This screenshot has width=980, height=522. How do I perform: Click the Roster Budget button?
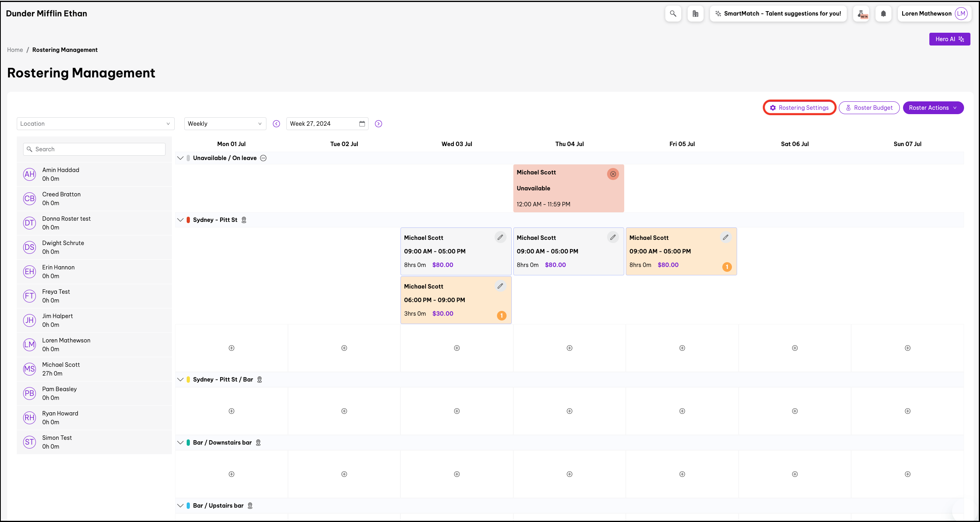869,108
